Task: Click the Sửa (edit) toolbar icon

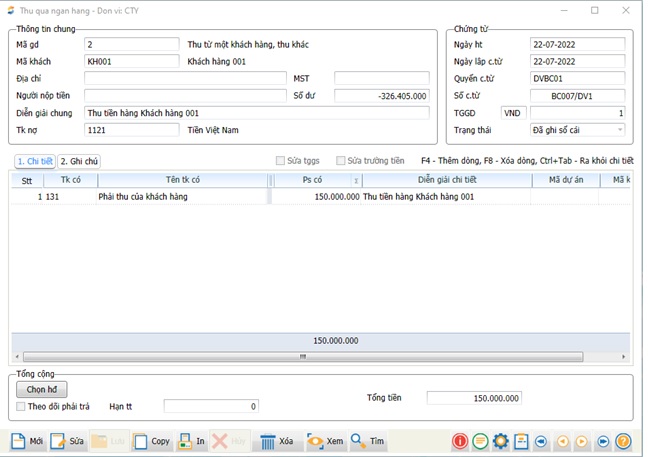Action: click(57, 441)
